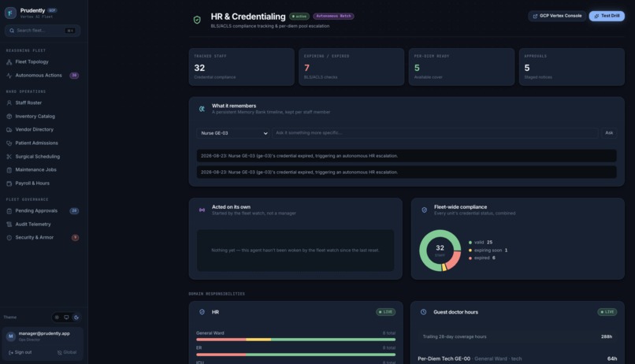Go to Staff Roster
635x364 pixels.
(43, 103)
